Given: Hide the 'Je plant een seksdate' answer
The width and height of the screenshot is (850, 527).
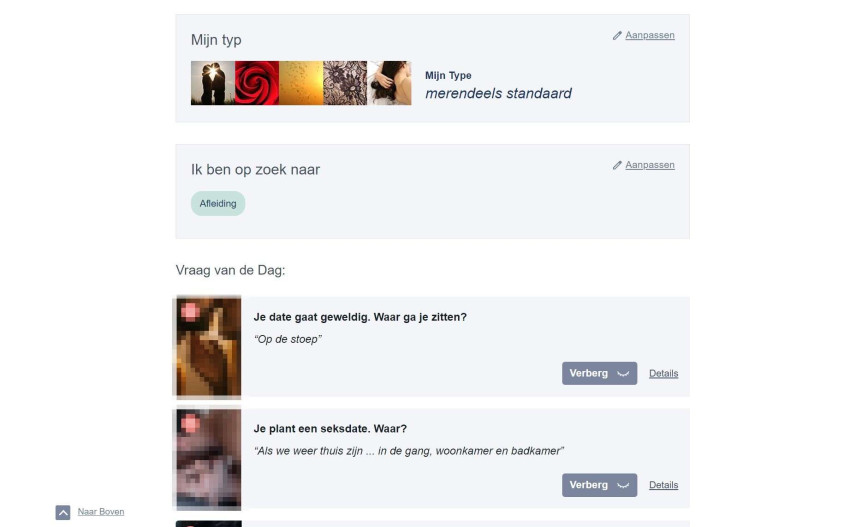Looking at the screenshot, I should click(x=599, y=485).
